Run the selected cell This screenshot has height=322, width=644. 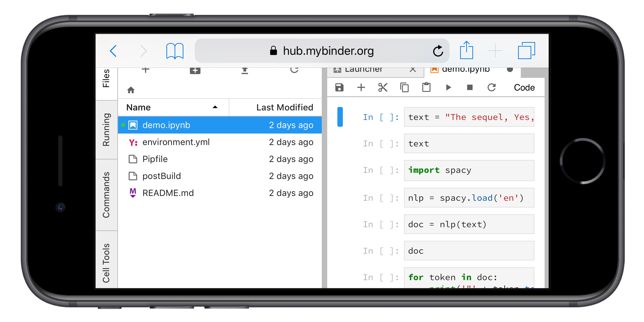click(448, 88)
